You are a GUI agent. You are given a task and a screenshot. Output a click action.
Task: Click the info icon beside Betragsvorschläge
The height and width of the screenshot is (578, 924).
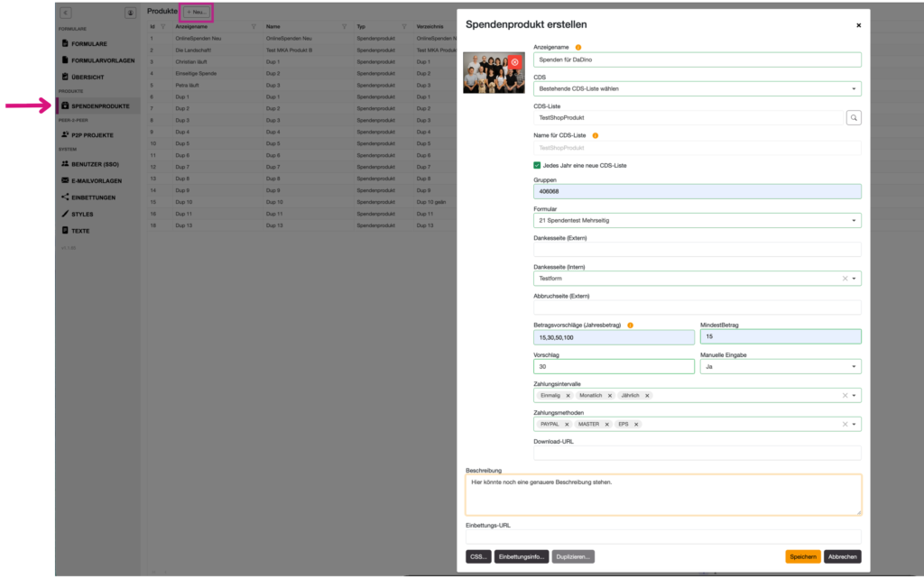630,325
